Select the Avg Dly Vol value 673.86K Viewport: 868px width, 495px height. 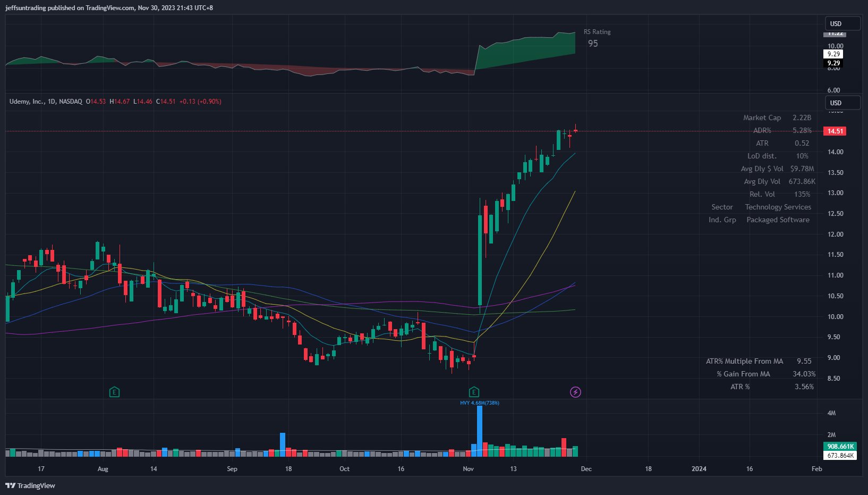pyautogui.click(x=802, y=182)
